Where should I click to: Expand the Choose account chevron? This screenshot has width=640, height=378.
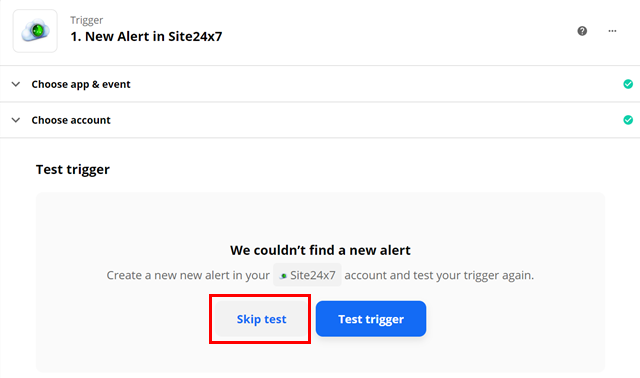click(x=16, y=120)
